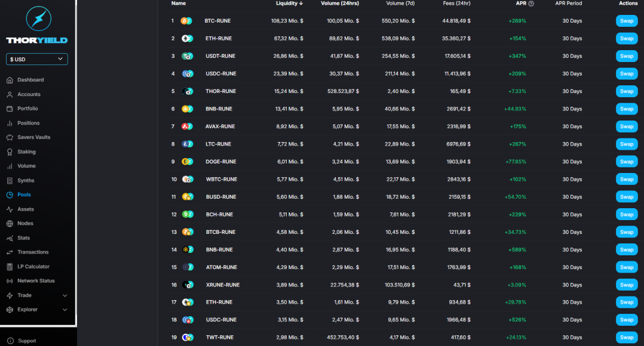Click the Synths list icon
Screen dimensions: 644x346
click(x=10, y=180)
